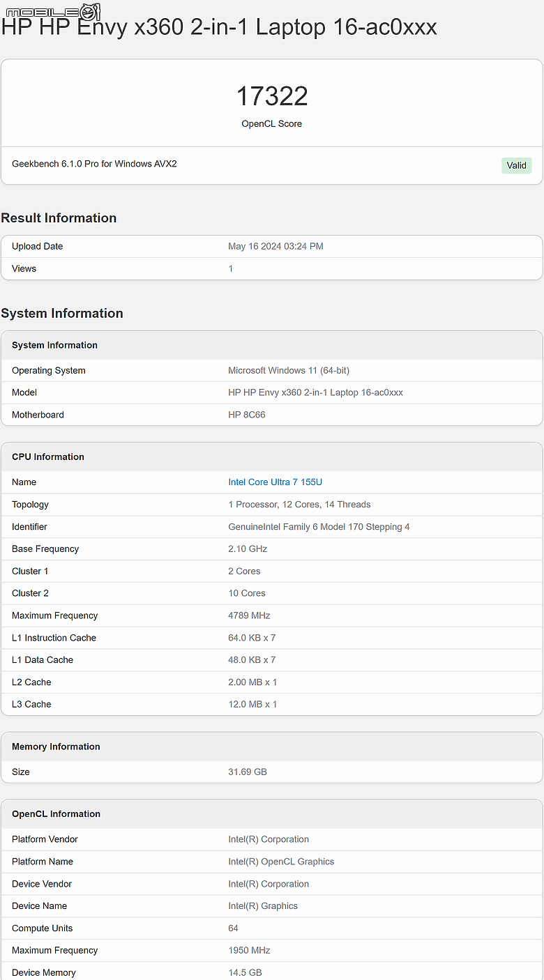
Task: Click the 'OpenCL Score' label
Action: coord(272,124)
